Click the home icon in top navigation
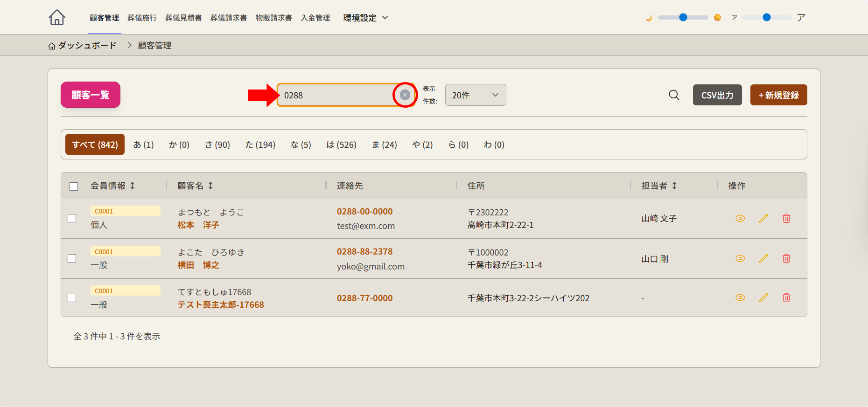 [x=57, y=18]
